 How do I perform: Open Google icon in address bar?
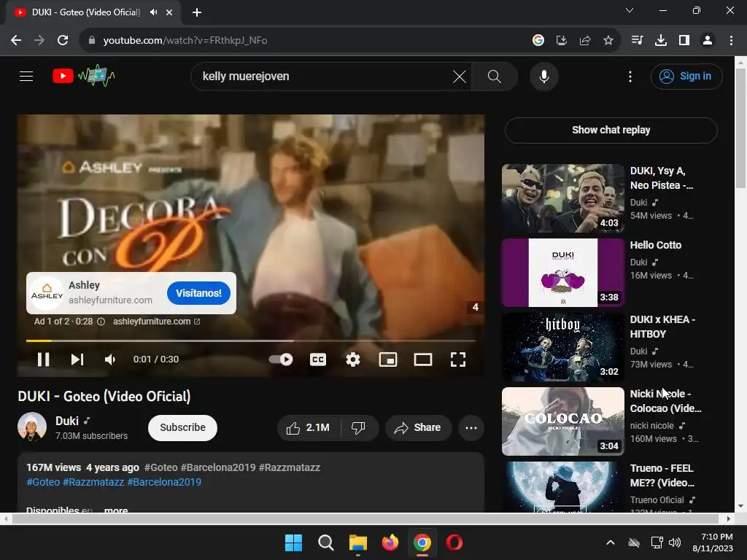pos(538,41)
